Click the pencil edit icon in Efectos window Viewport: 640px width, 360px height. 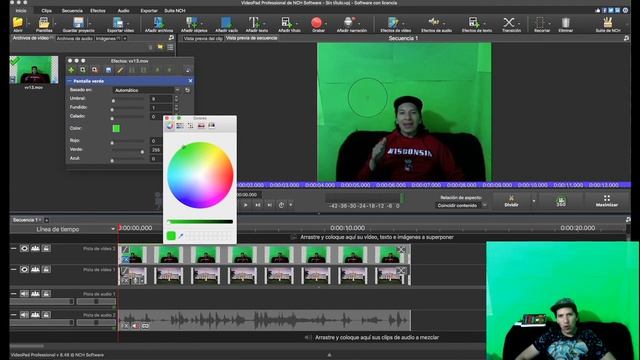click(120, 70)
